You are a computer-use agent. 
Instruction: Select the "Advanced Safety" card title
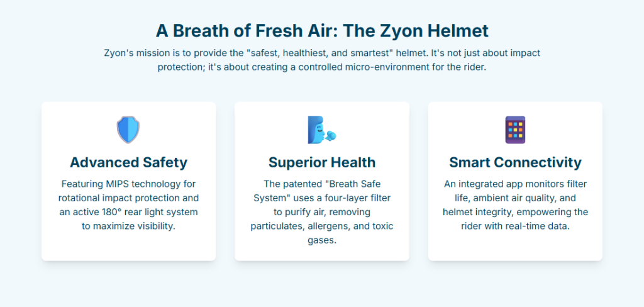tap(128, 162)
